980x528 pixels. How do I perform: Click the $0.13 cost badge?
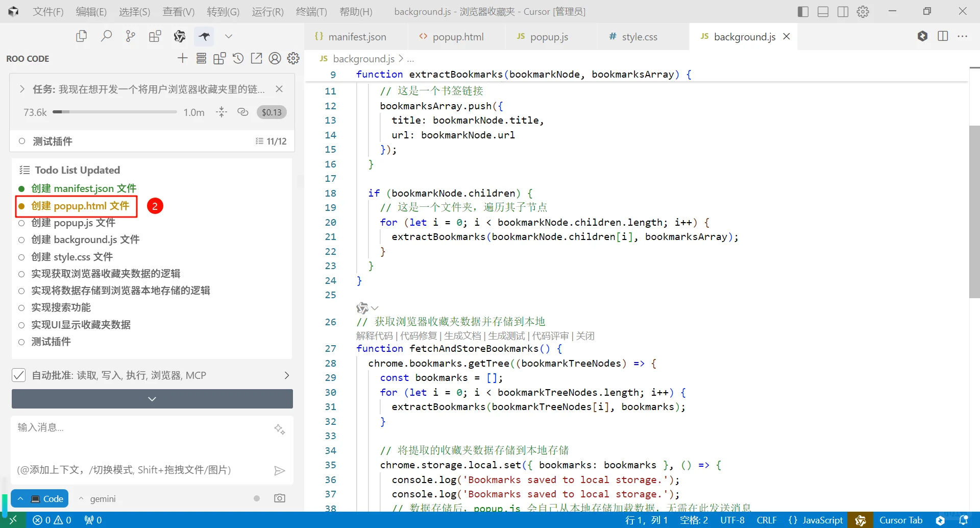pos(272,112)
